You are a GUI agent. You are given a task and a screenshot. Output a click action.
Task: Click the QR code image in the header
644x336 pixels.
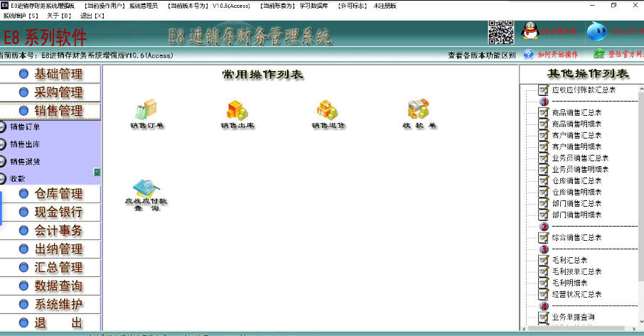click(x=501, y=32)
